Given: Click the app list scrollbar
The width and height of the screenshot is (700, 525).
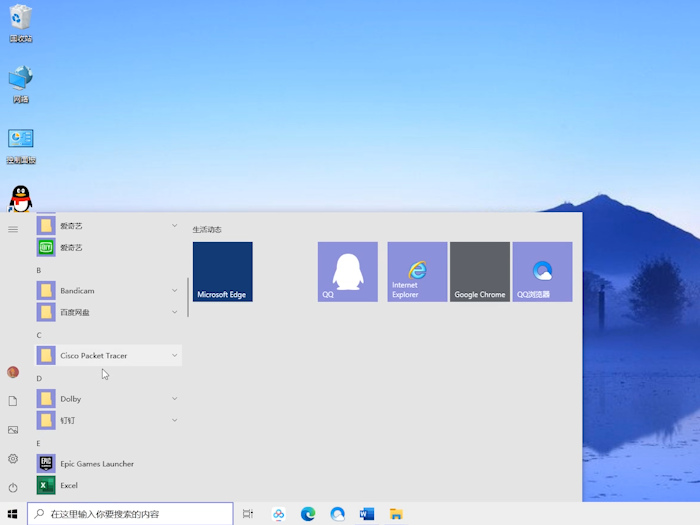Looking at the screenshot, I should click(188, 297).
